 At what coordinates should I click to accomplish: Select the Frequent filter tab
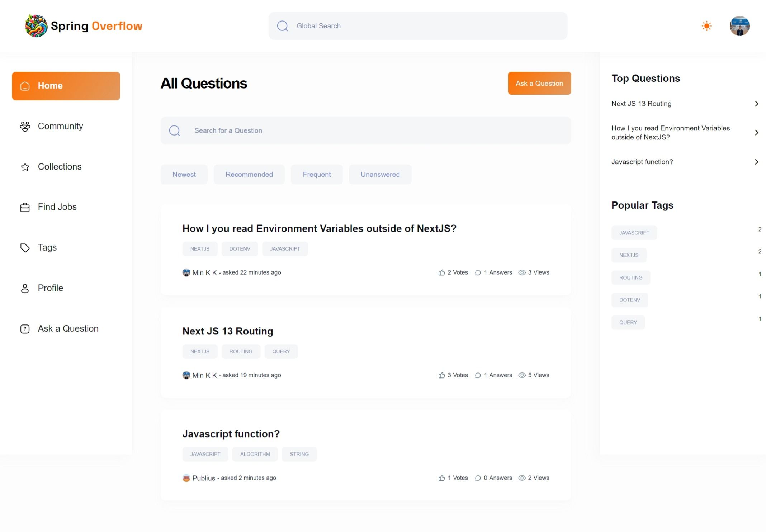click(317, 175)
